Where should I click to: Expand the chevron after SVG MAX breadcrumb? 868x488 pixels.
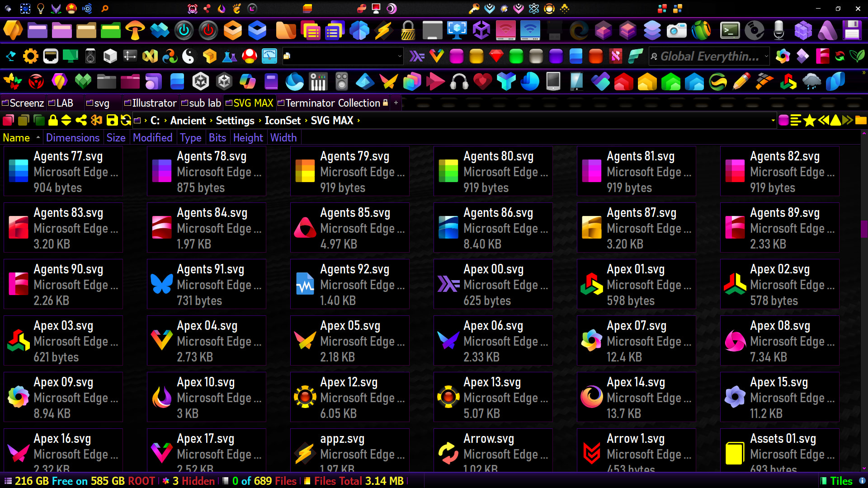point(359,121)
